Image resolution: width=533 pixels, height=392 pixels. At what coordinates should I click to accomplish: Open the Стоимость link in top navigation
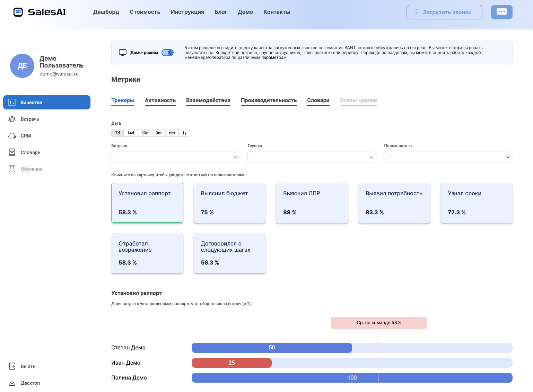145,12
